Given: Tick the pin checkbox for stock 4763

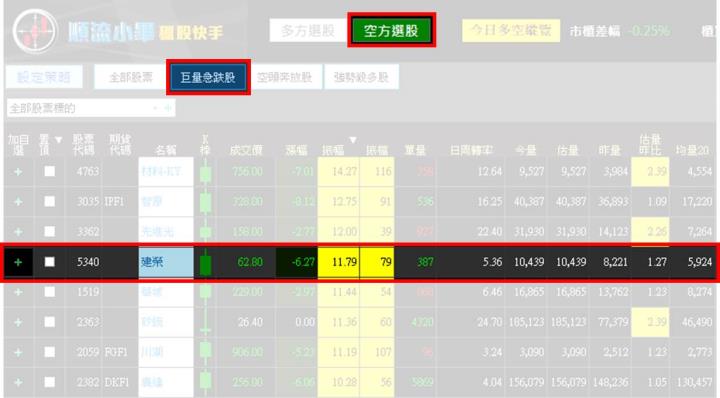Looking at the screenshot, I should click(50, 171).
